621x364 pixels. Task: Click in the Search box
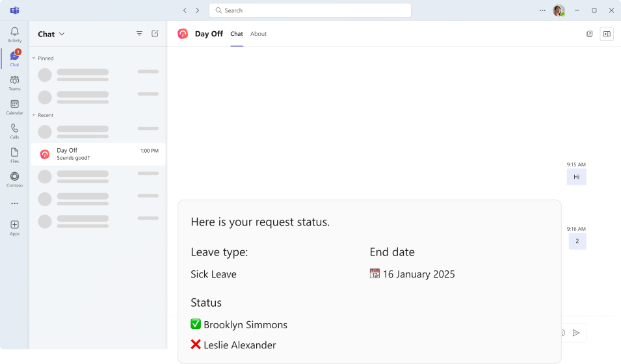pos(310,10)
